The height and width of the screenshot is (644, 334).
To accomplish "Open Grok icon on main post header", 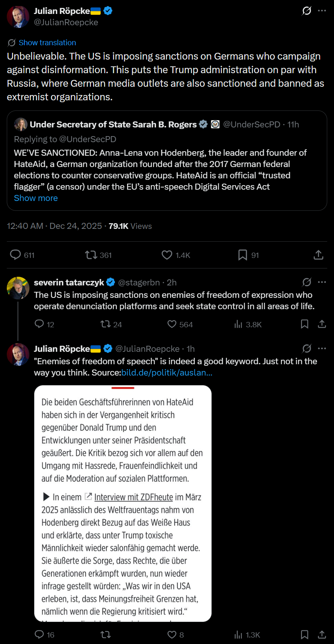I will coord(307,11).
